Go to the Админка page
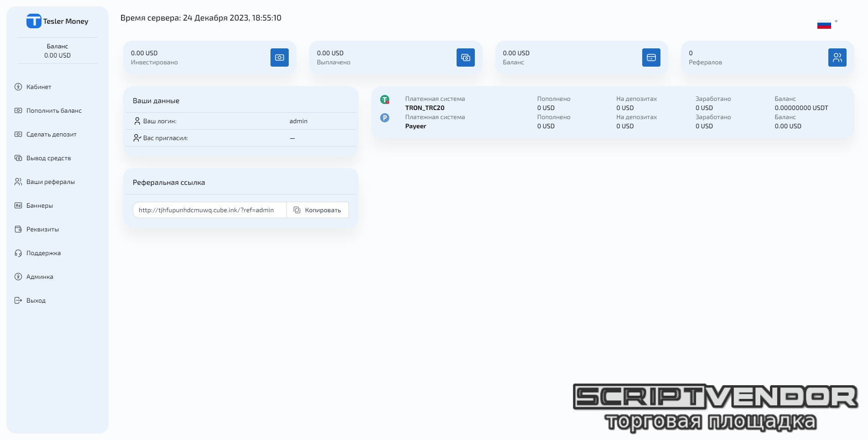 [40, 277]
